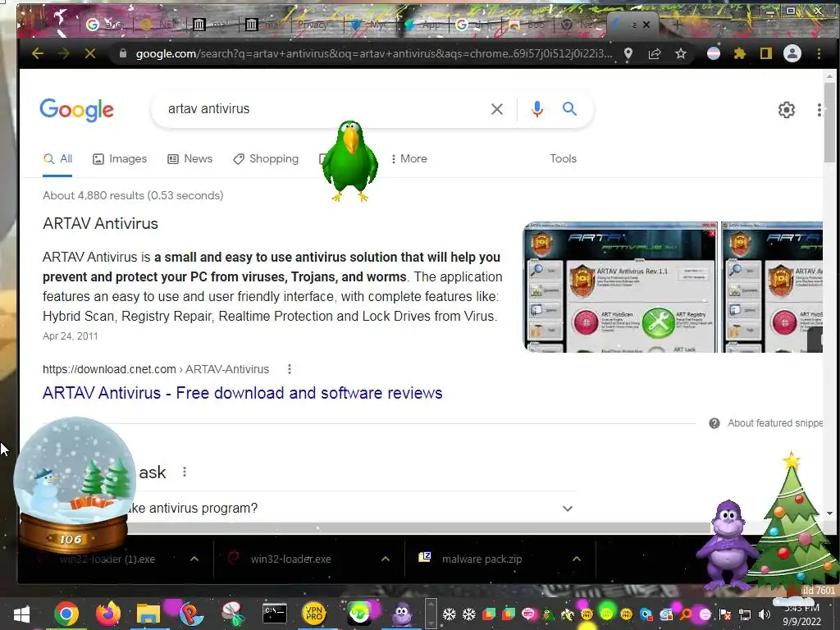Switch to the News results tab

190,158
